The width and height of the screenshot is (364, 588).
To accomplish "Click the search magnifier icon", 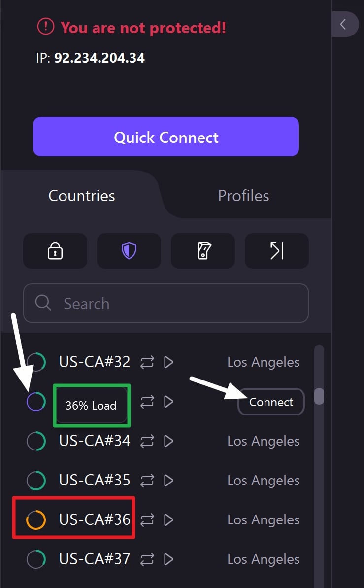I will point(43,303).
